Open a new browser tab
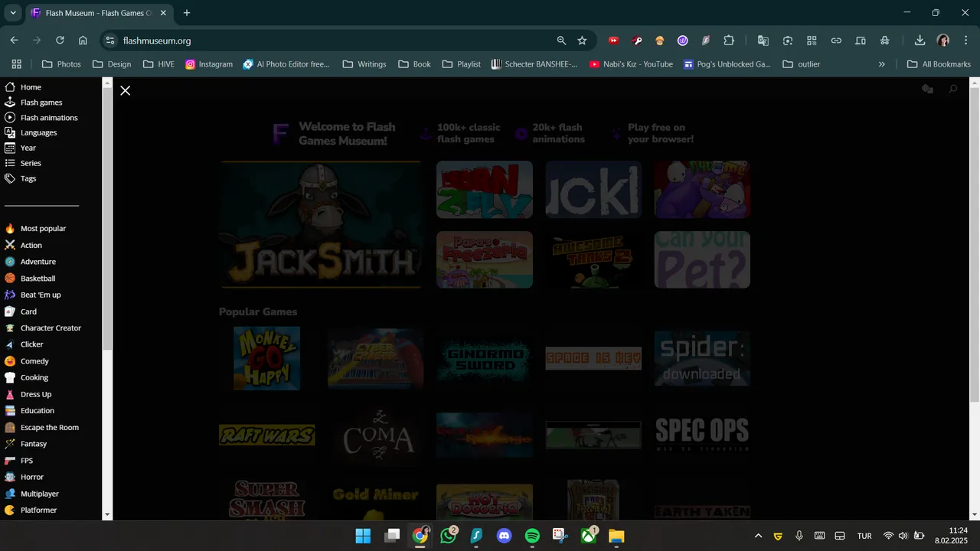Viewport: 980px width, 551px height. point(187,13)
